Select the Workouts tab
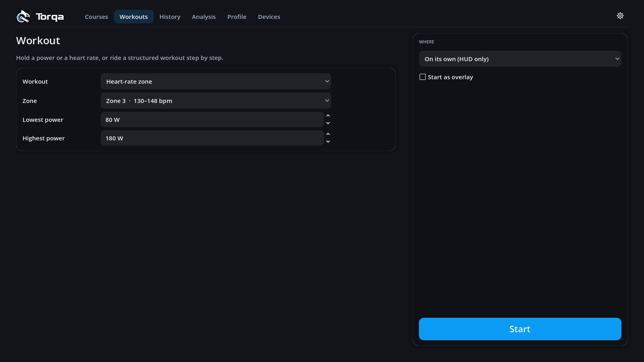Screen dimensions: 644x362 click(134, 16)
